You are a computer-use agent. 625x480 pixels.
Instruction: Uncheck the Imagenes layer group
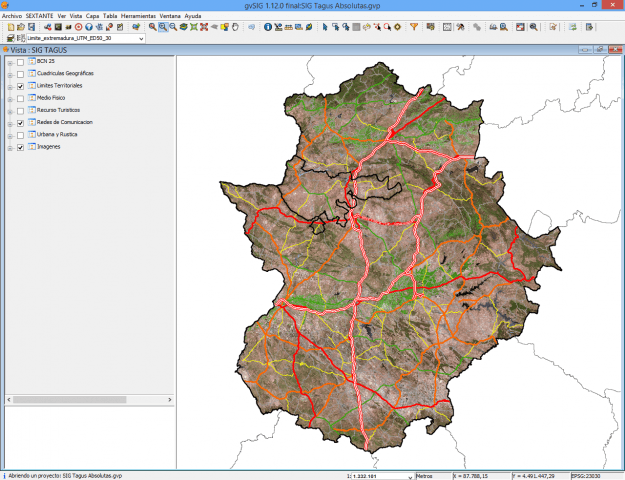click(20, 148)
